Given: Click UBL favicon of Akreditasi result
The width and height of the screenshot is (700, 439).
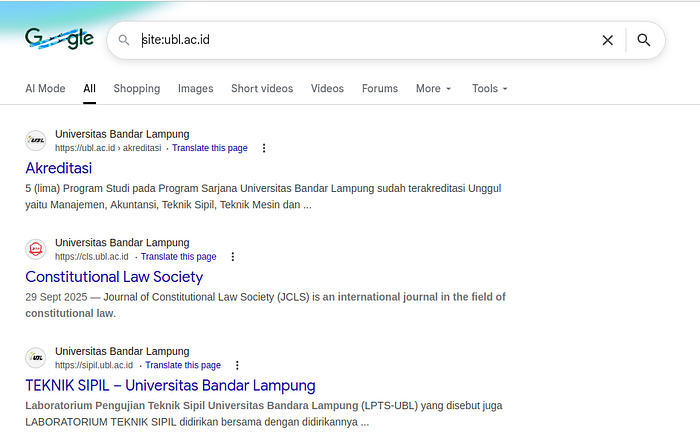Looking at the screenshot, I should click(x=36, y=141).
